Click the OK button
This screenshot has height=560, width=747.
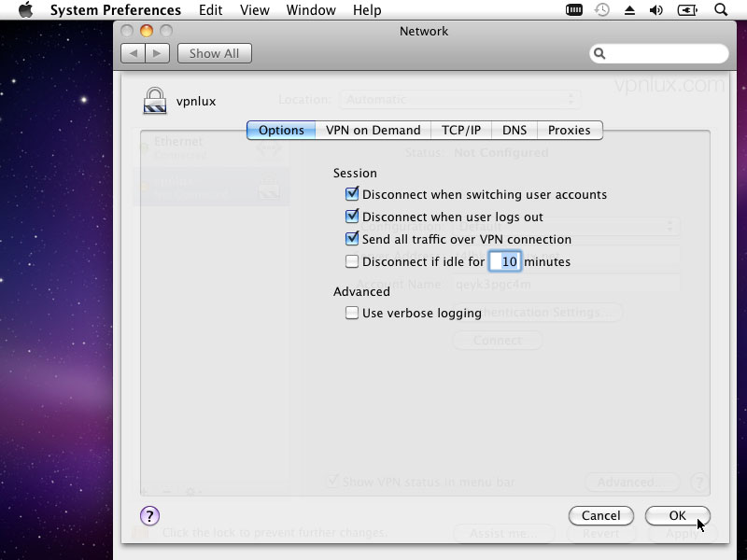click(x=678, y=516)
